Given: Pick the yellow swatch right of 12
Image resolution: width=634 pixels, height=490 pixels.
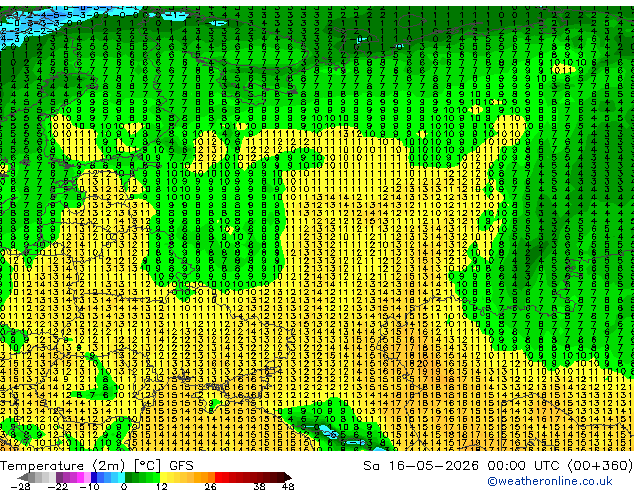Looking at the screenshot, I should pyautogui.click(x=163, y=477).
